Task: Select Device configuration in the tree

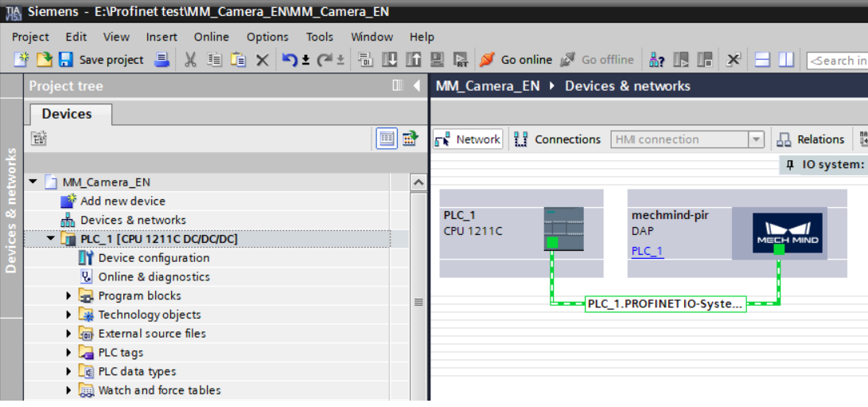Action: click(x=154, y=258)
